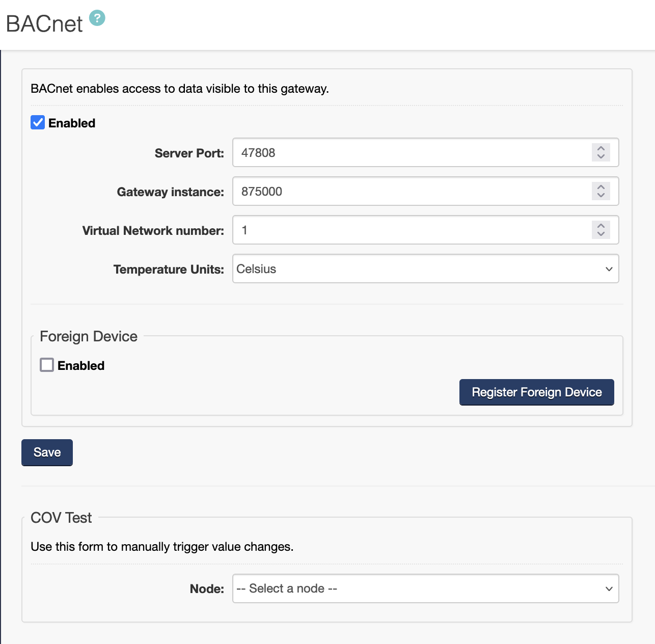Enable the Foreign Device checkbox

pos(47,365)
